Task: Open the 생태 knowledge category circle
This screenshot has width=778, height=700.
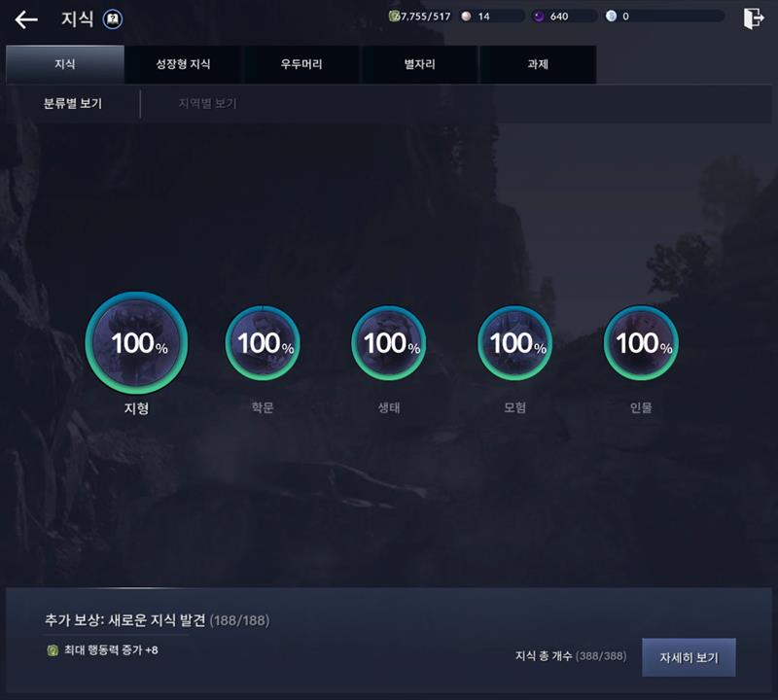Action: [388, 343]
